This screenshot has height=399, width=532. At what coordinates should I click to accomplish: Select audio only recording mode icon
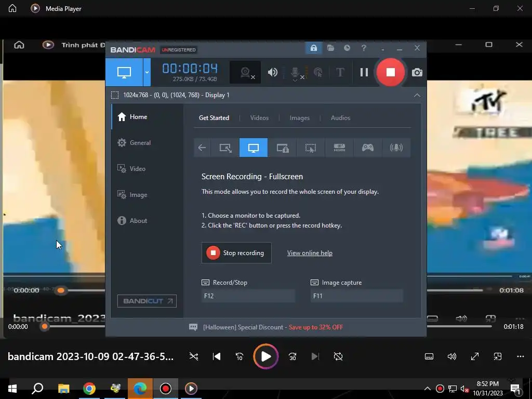pyautogui.click(x=396, y=148)
